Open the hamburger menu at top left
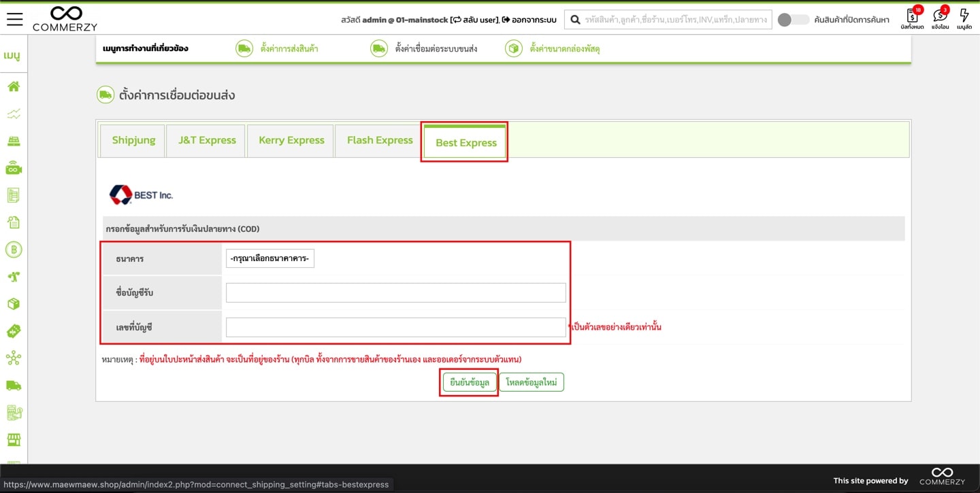 [x=14, y=19]
